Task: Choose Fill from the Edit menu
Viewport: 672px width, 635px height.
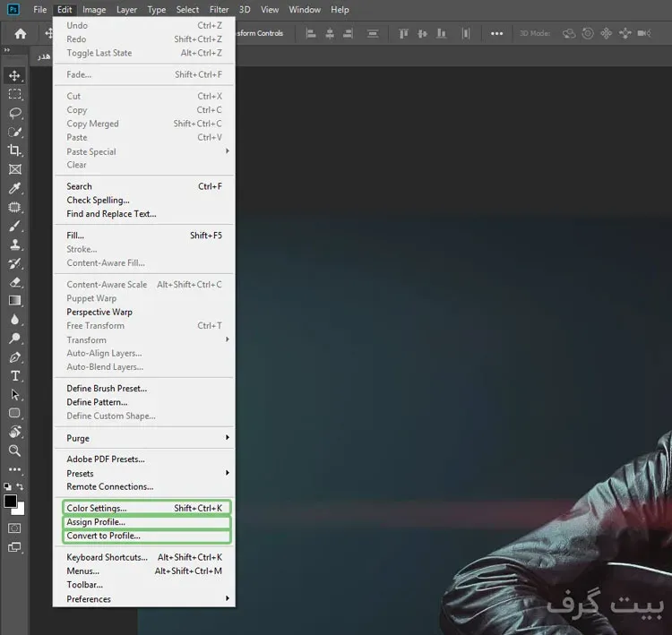Action: (144, 236)
